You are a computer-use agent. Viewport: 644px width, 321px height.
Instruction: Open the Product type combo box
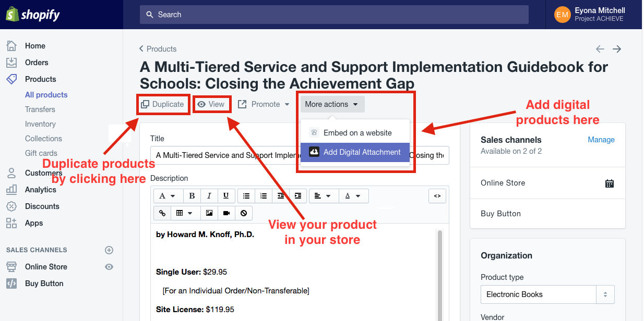click(547, 294)
